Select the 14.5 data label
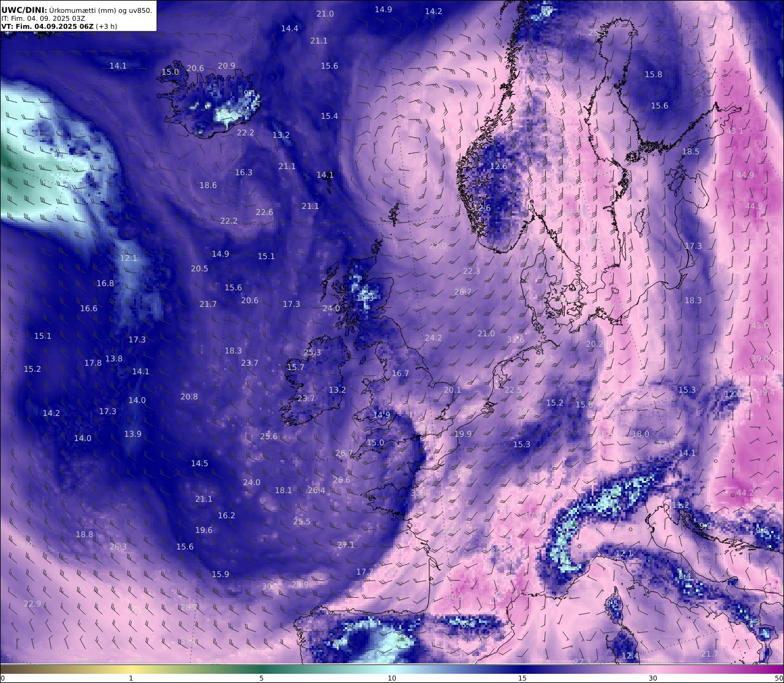Screen dimensions: 784x683 pos(200,464)
